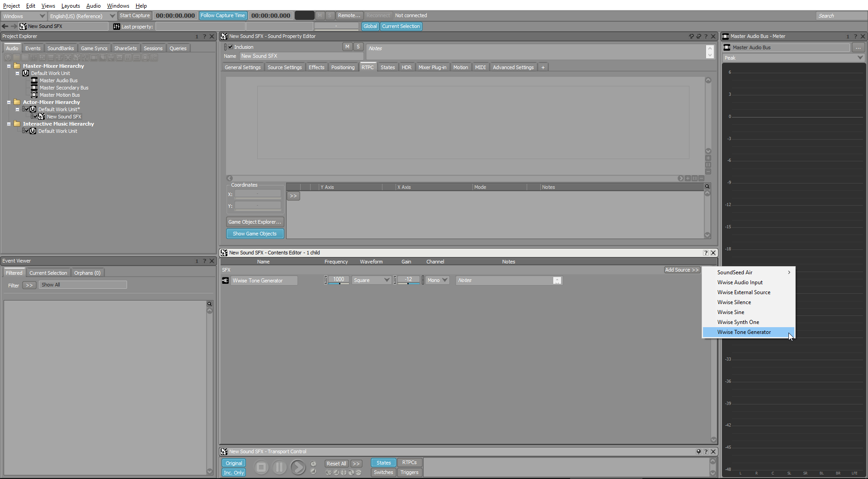Click the pin icon in Transport Control header
The height and width of the screenshot is (479, 868).
[698, 451]
